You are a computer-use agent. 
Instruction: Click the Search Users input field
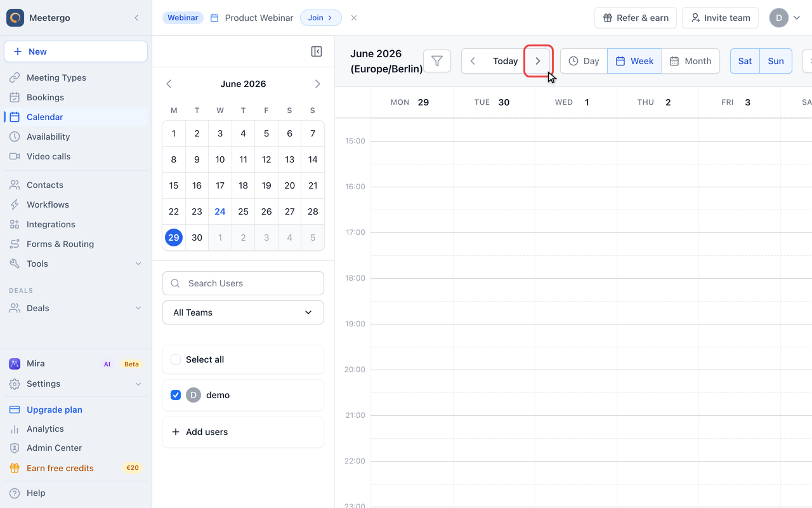click(244, 283)
